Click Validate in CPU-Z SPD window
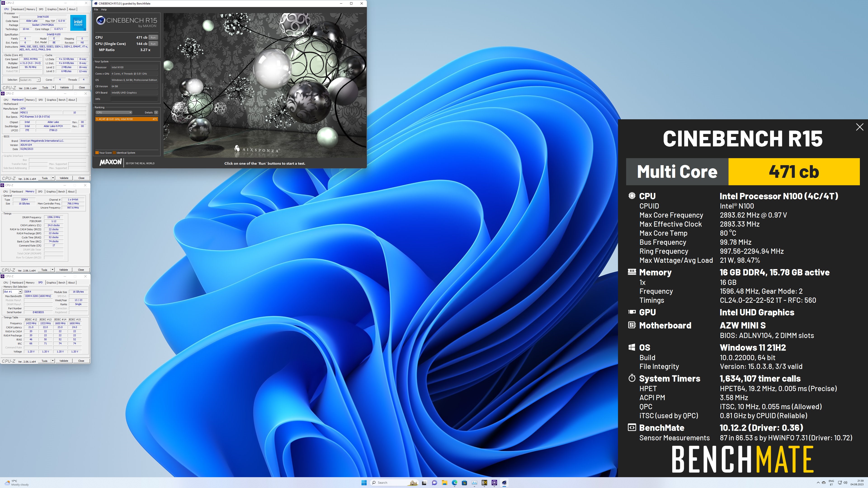The width and height of the screenshot is (868, 488). (x=64, y=361)
